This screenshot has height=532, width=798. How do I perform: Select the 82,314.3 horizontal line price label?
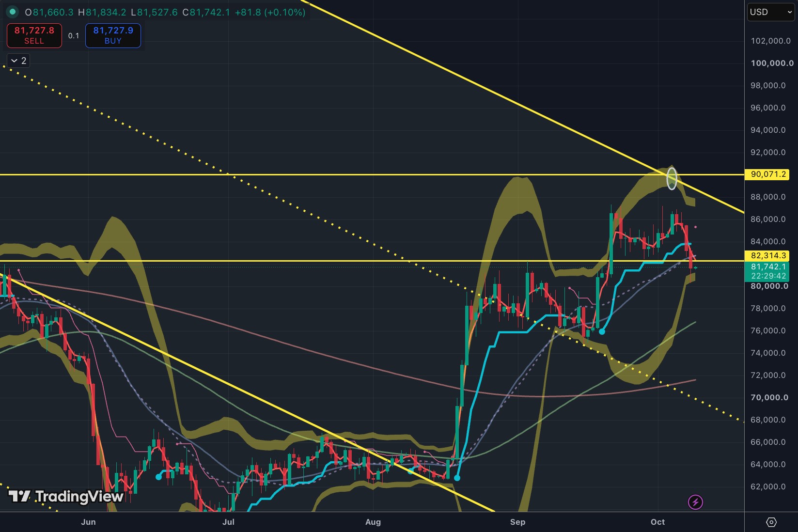(x=768, y=255)
